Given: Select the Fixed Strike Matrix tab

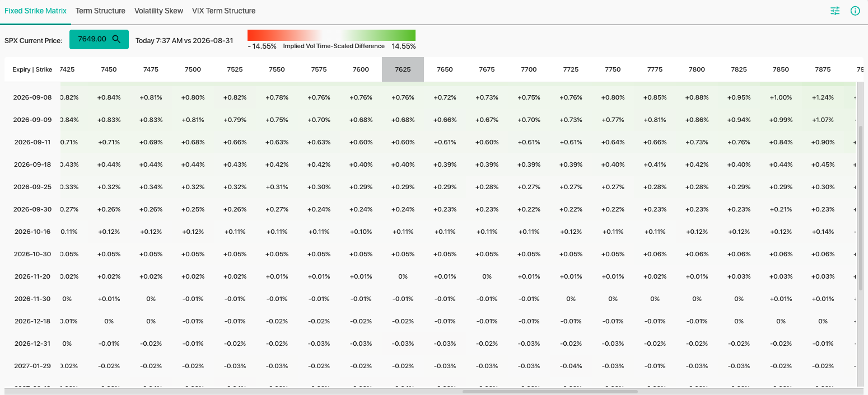Looking at the screenshot, I should (x=35, y=11).
